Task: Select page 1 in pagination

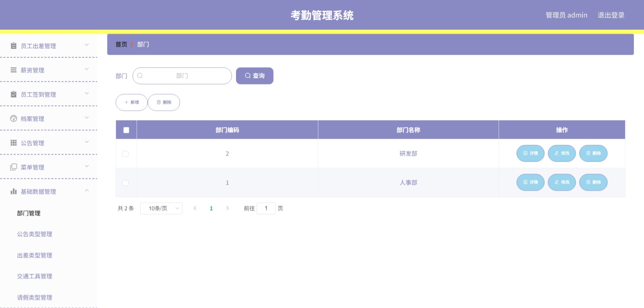Action: point(211,208)
